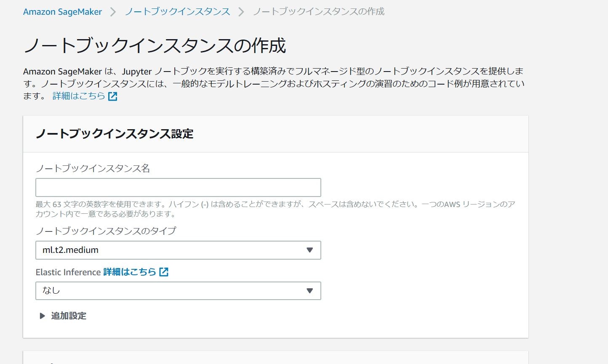Click the 最大 63 文字 name hint text
The image size is (608, 364).
[275, 209]
